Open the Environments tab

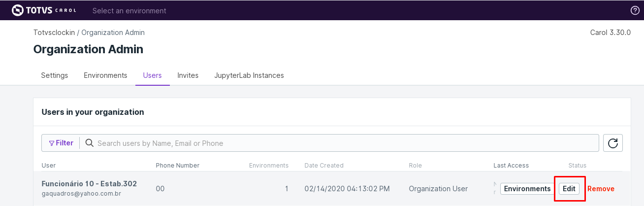tap(105, 75)
